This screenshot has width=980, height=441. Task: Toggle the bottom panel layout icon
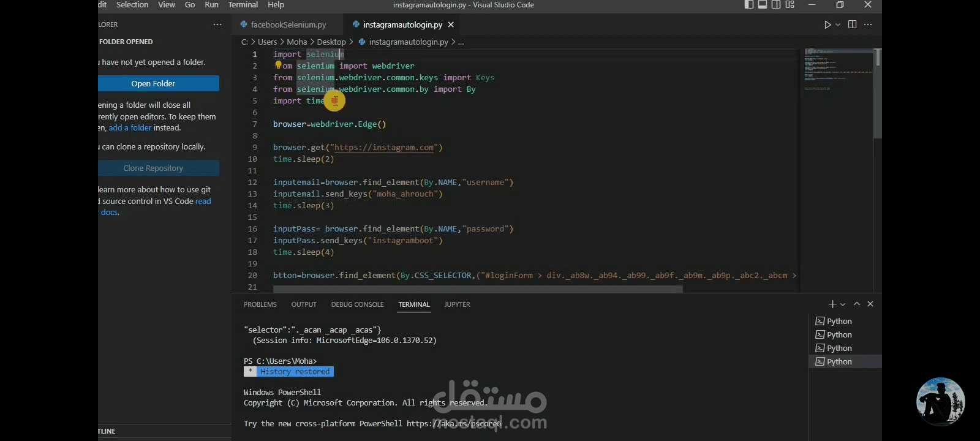[x=763, y=5]
